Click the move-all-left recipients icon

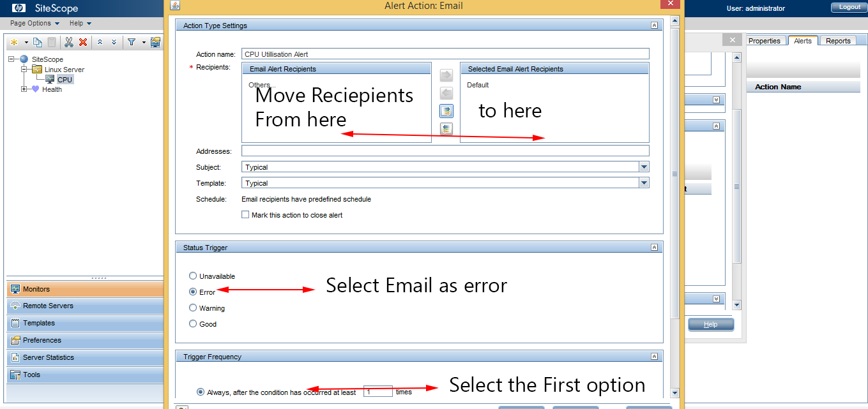(x=446, y=129)
